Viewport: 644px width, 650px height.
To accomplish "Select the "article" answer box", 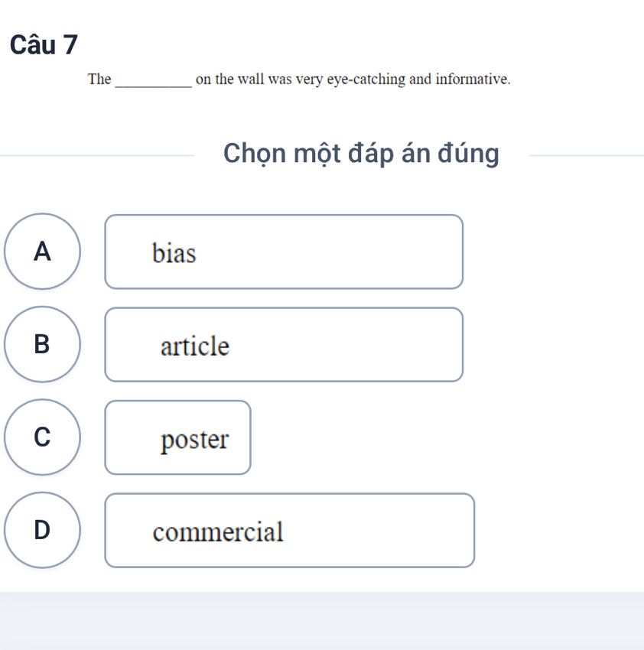I will click(x=284, y=344).
